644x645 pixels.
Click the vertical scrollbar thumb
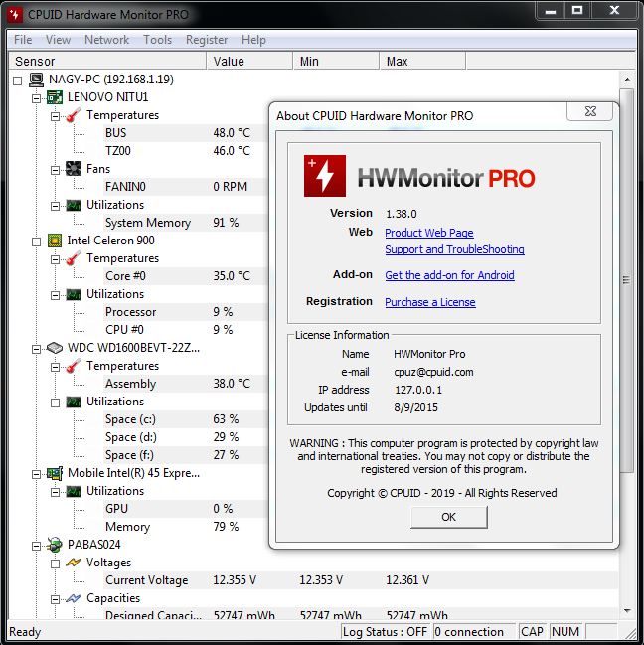(627, 280)
